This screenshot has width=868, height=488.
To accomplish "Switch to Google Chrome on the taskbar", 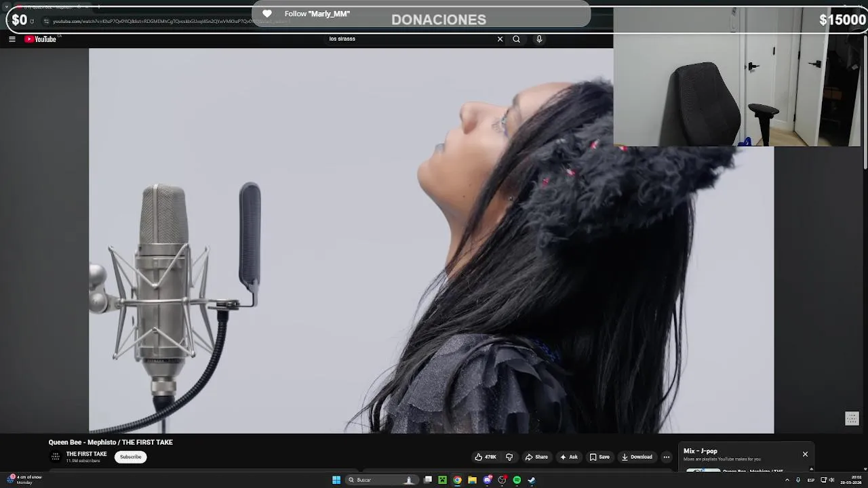I will pos(457,480).
